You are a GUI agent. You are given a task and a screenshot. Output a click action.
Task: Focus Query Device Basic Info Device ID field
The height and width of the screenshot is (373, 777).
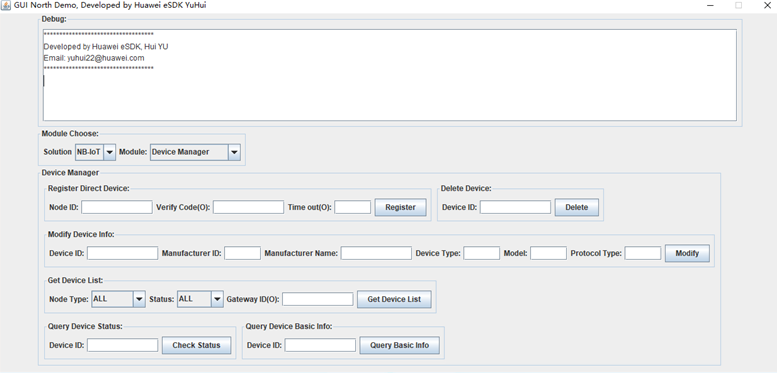(320, 345)
